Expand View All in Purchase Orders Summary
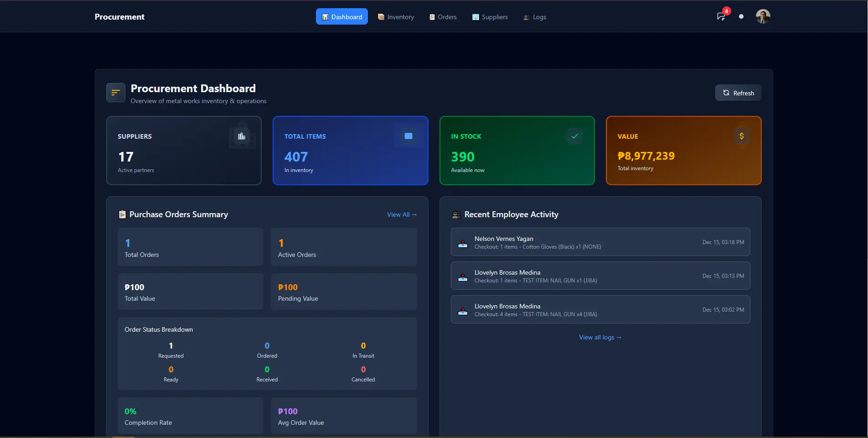The width and height of the screenshot is (868, 438). (x=401, y=214)
